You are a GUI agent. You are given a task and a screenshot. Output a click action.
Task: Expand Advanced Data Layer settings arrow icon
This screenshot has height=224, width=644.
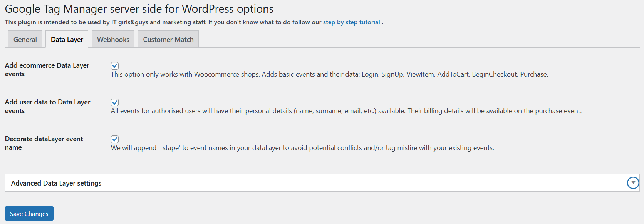(x=633, y=183)
